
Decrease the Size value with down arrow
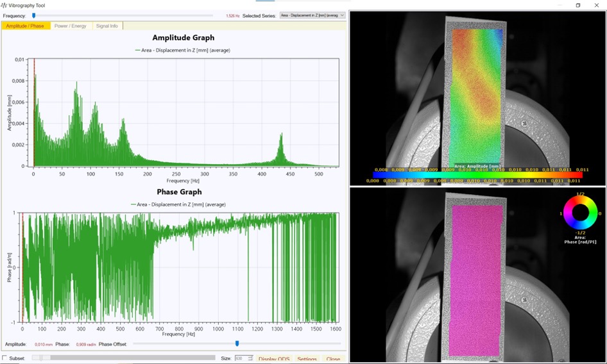(x=251, y=361)
